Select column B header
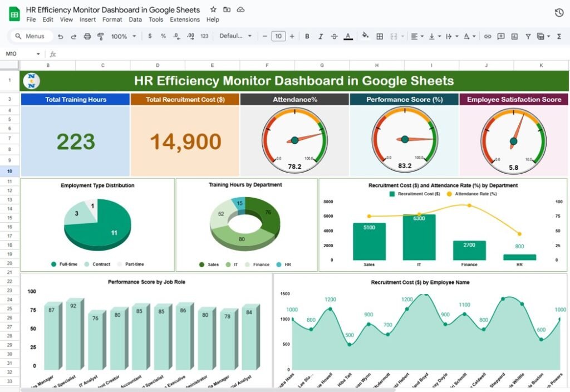 (48, 65)
